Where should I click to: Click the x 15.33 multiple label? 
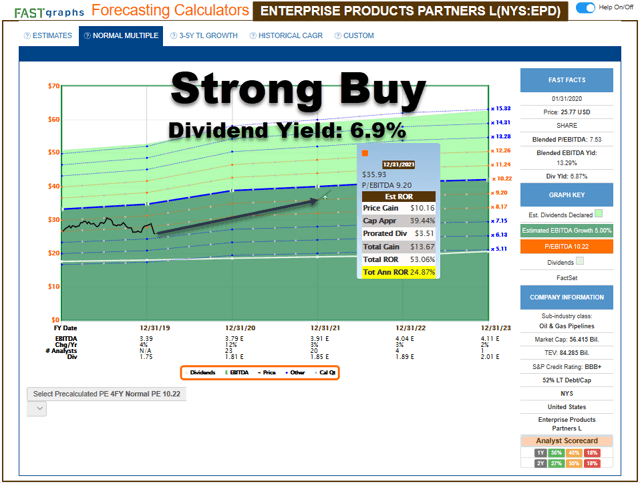[501, 108]
